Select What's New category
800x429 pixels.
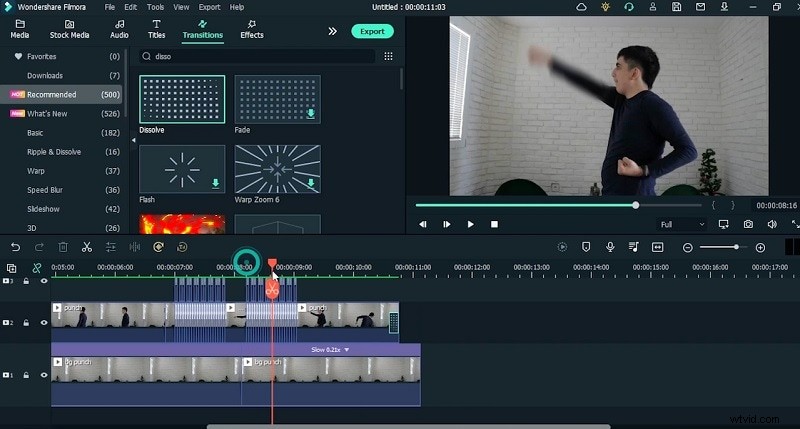(61, 113)
